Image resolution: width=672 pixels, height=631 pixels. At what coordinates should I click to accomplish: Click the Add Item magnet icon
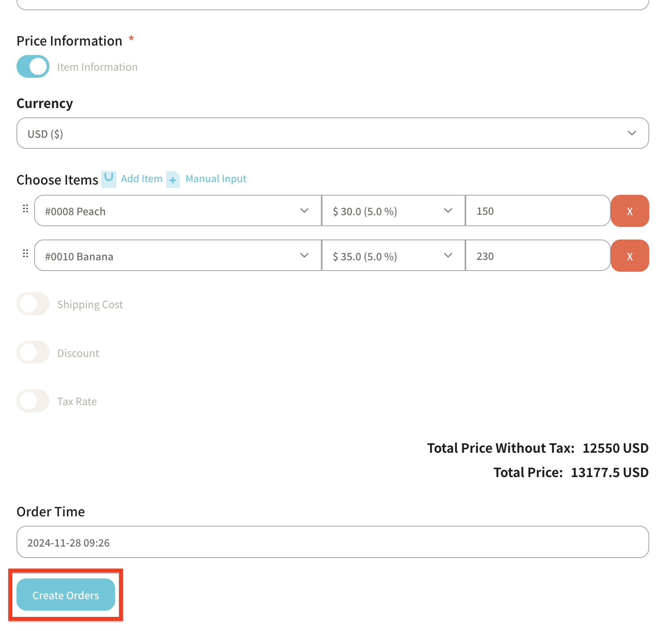(x=109, y=179)
